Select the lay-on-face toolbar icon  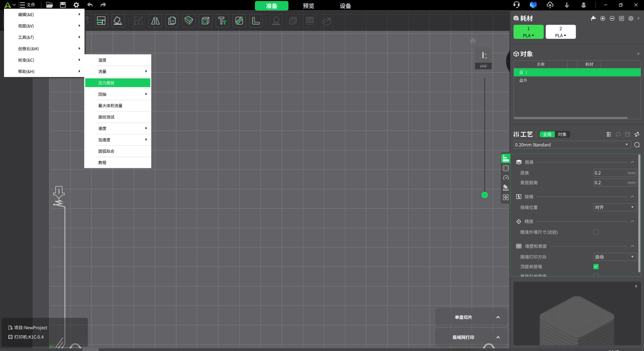(x=118, y=21)
